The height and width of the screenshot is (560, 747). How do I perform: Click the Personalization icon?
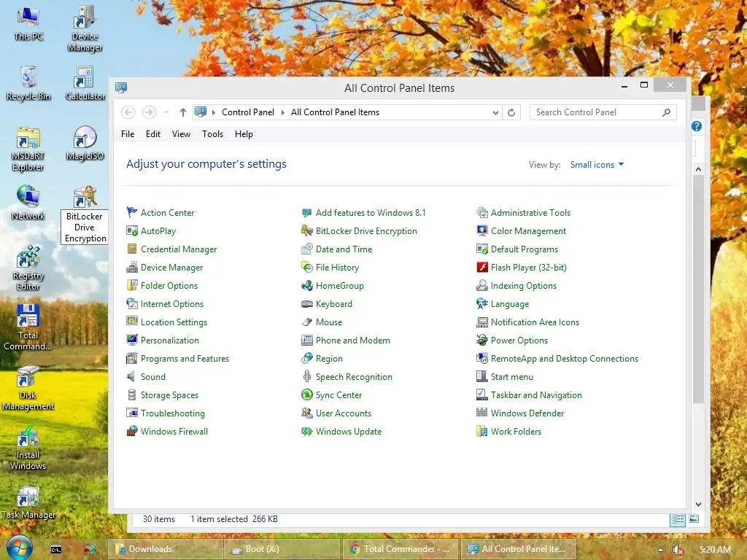pos(132,340)
